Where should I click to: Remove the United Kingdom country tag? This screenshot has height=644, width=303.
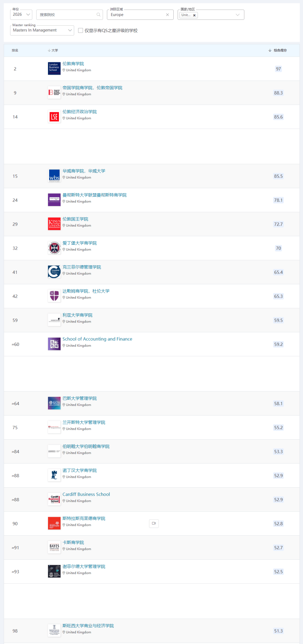(x=194, y=15)
